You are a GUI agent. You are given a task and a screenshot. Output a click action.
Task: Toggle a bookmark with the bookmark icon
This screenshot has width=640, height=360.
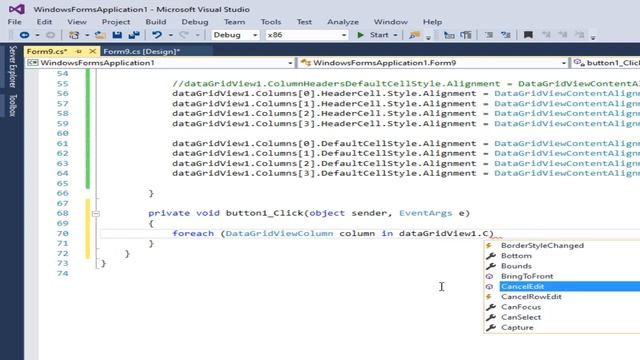tap(528, 35)
